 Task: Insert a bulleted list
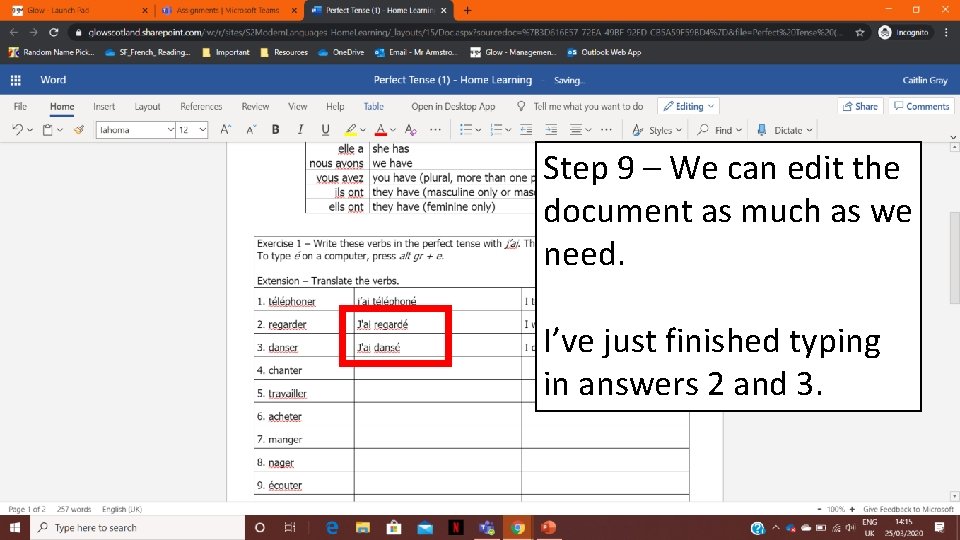(466, 130)
